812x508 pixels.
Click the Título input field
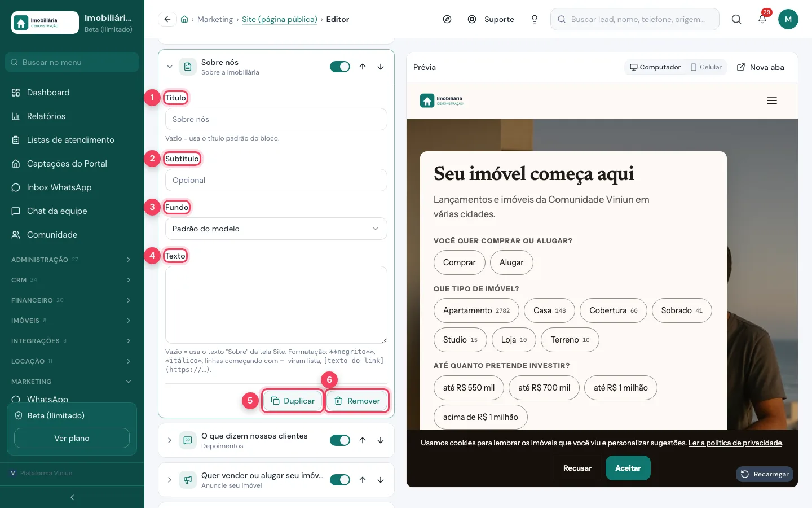[276, 119]
